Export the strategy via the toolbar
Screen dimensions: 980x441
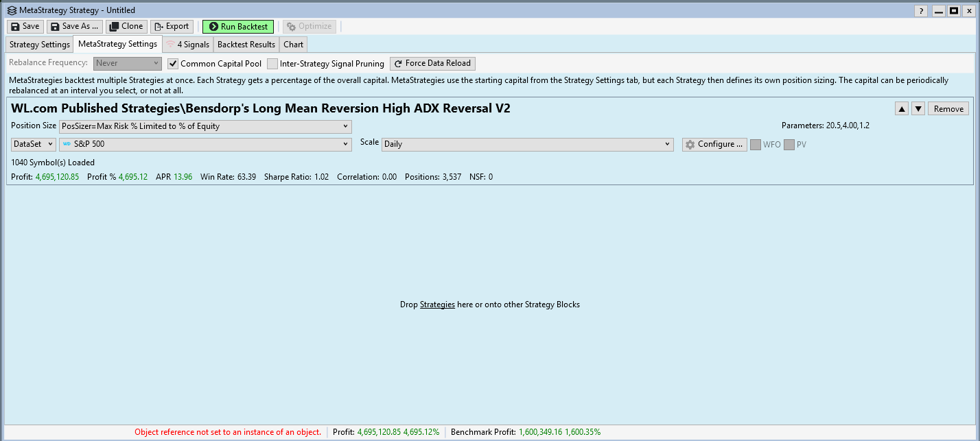coord(172,26)
